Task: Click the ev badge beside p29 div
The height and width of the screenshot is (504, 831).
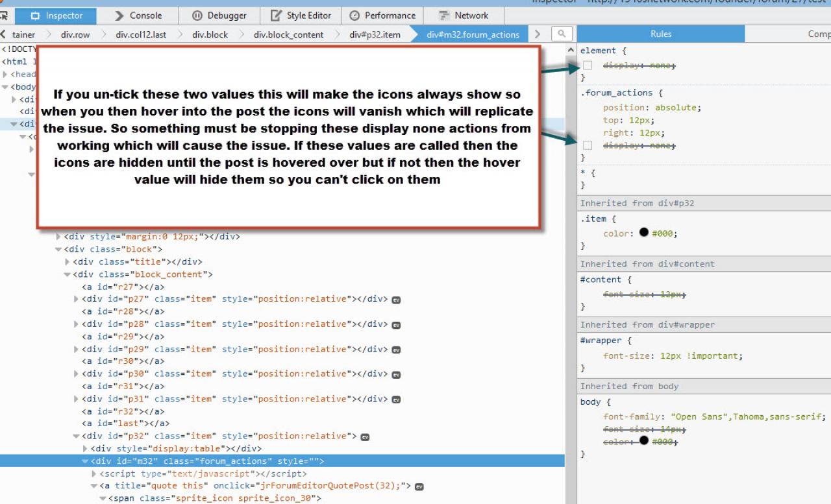Action: click(x=396, y=350)
